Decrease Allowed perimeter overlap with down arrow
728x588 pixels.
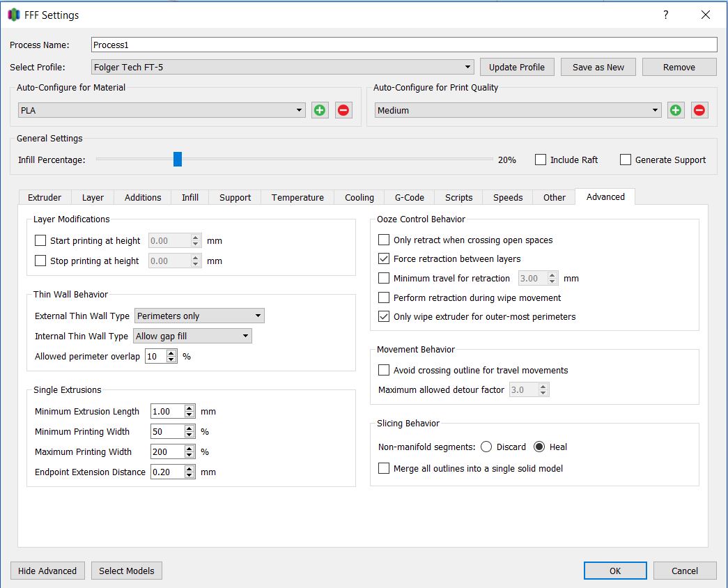tap(171, 359)
